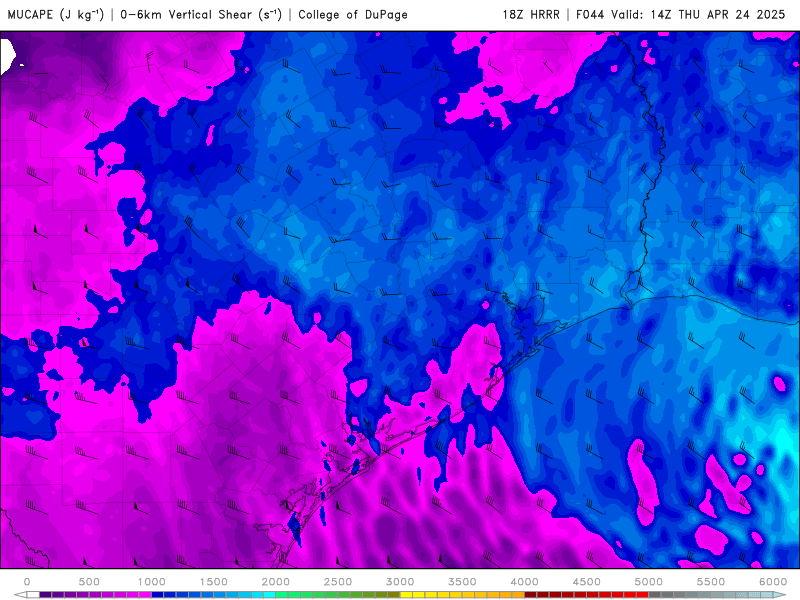Click the 4000 colorbar tick label

pos(524,582)
